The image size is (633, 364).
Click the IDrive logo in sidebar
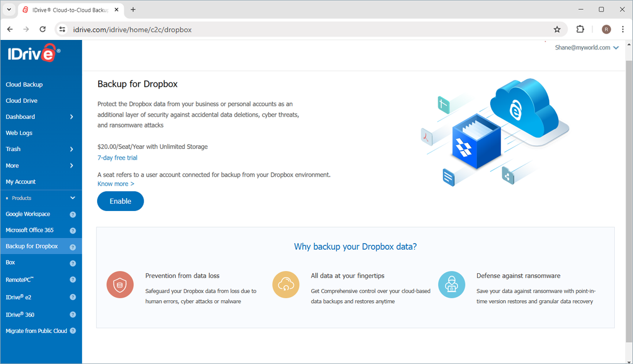click(x=34, y=53)
